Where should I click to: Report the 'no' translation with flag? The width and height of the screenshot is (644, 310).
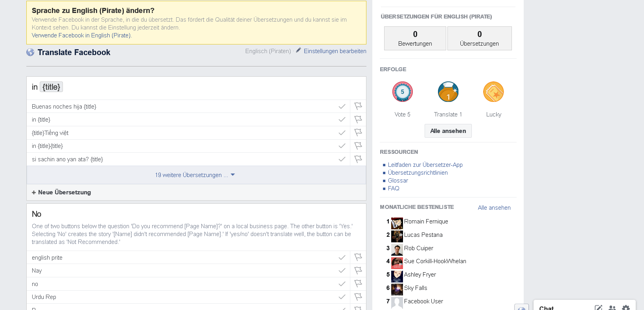(x=358, y=284)
